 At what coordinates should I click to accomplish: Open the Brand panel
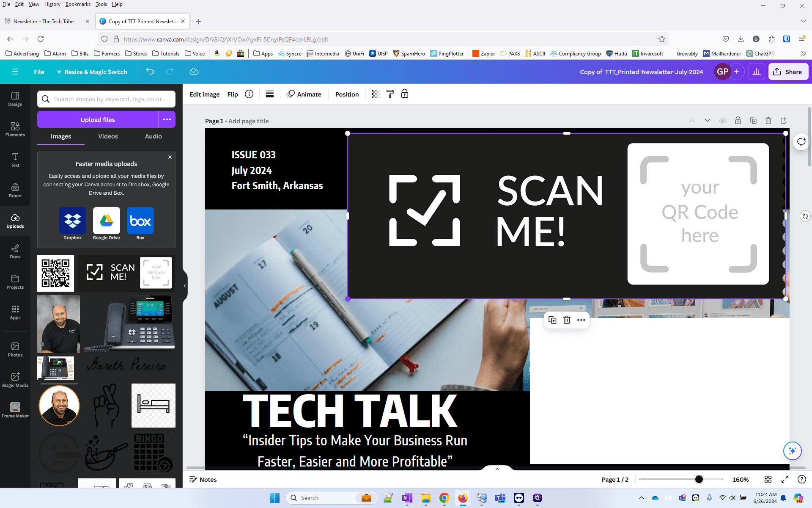coord(15,190)
